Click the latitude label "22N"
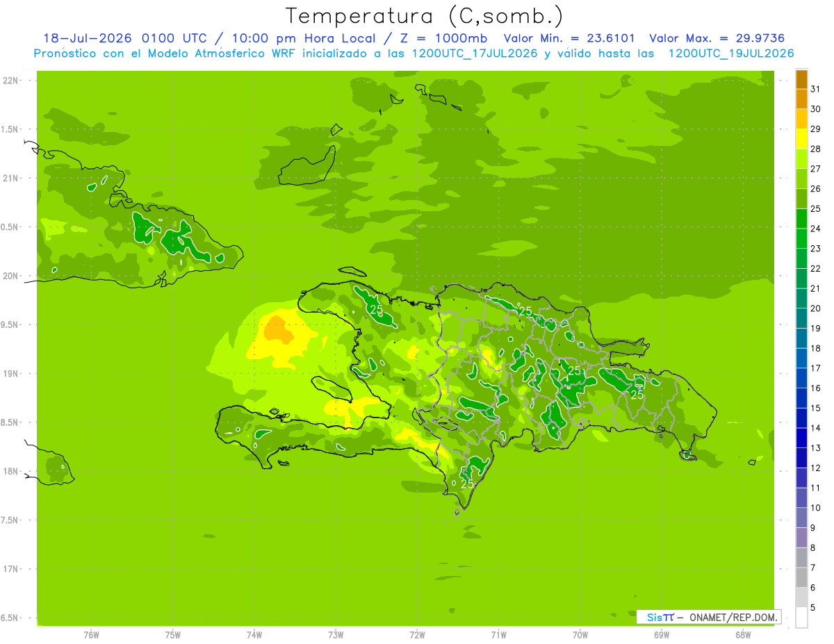Viewport: 834px width, 644px height. coord(10,81)
